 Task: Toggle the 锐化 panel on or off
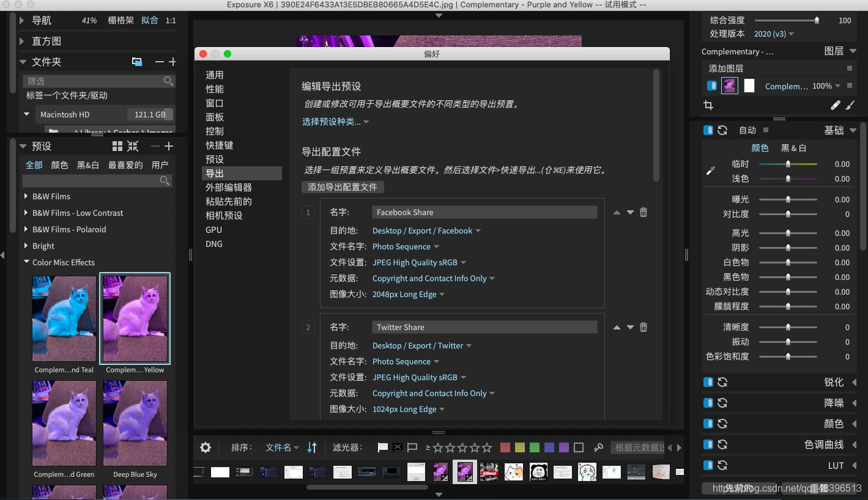[710, 381]
